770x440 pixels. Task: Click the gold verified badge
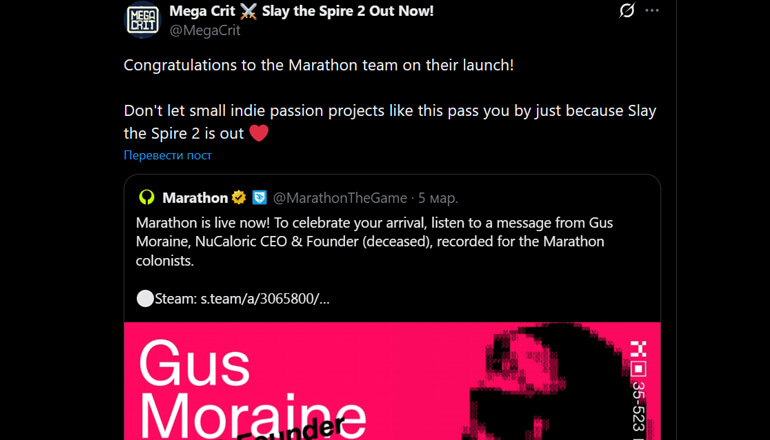(x=239, y=198)
